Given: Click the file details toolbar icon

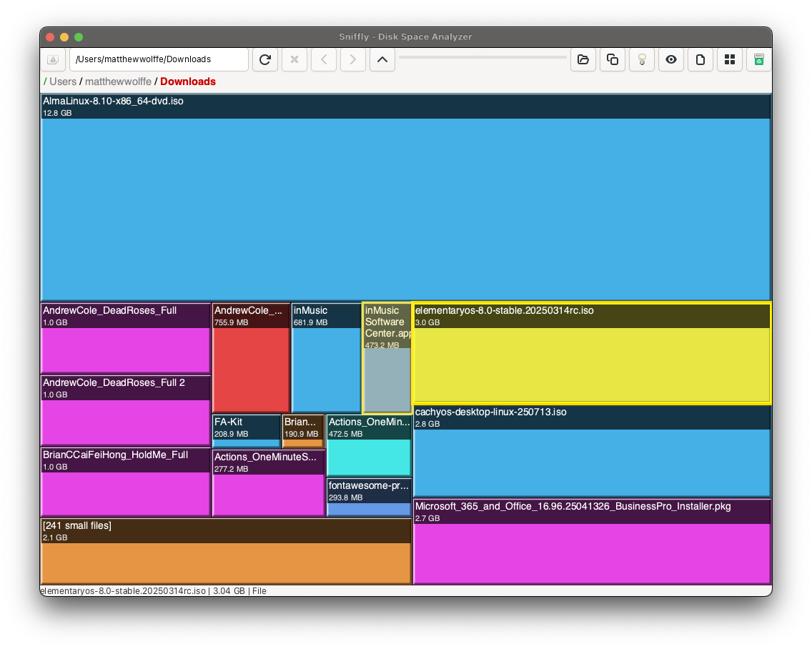Looking at the screenshot, I should click(x=700, y=59).
